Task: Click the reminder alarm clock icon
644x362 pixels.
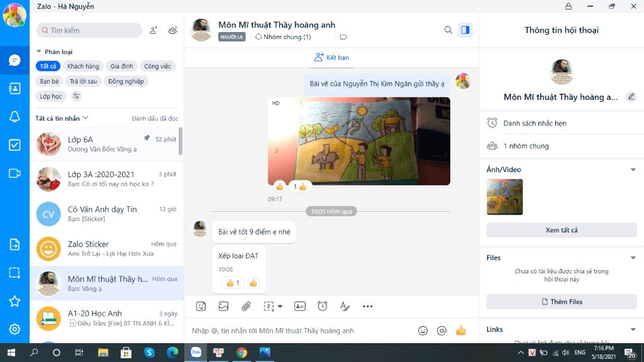Action: 323,306
